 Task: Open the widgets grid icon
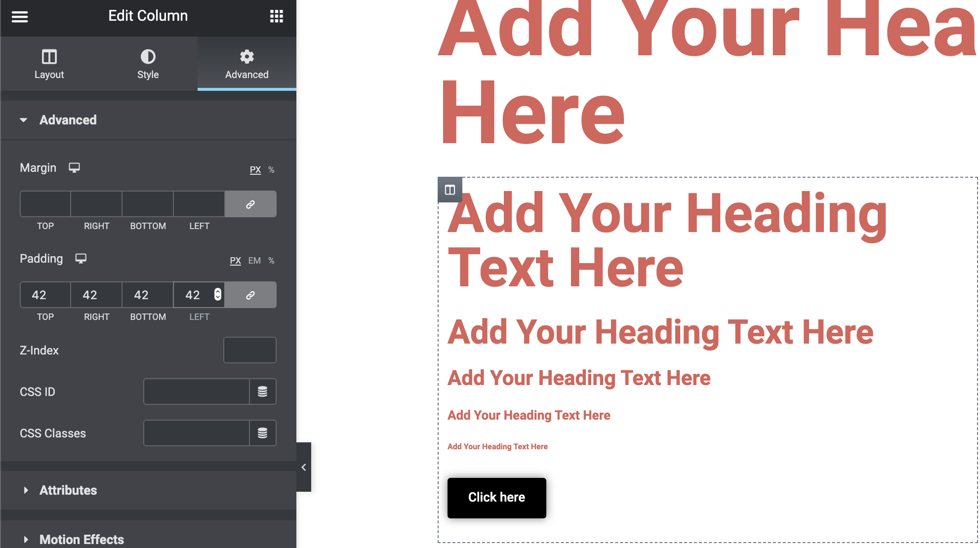point(277,16)
